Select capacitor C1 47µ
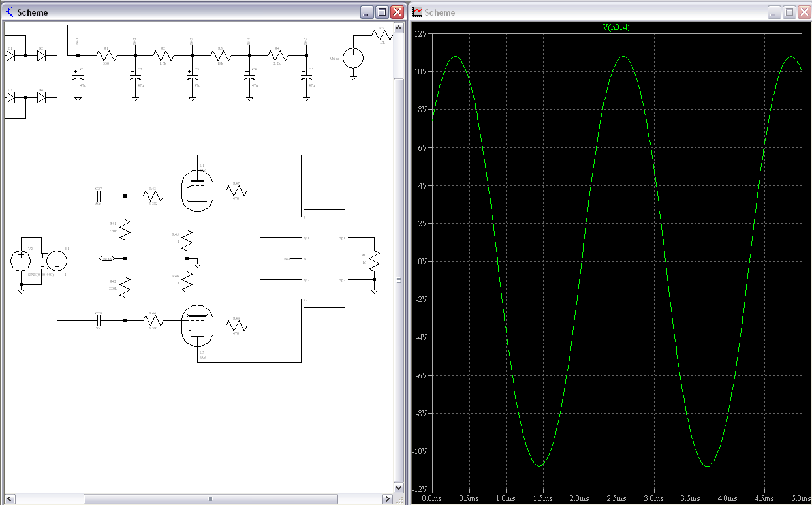Screen dimensions: 812x505 78,76
